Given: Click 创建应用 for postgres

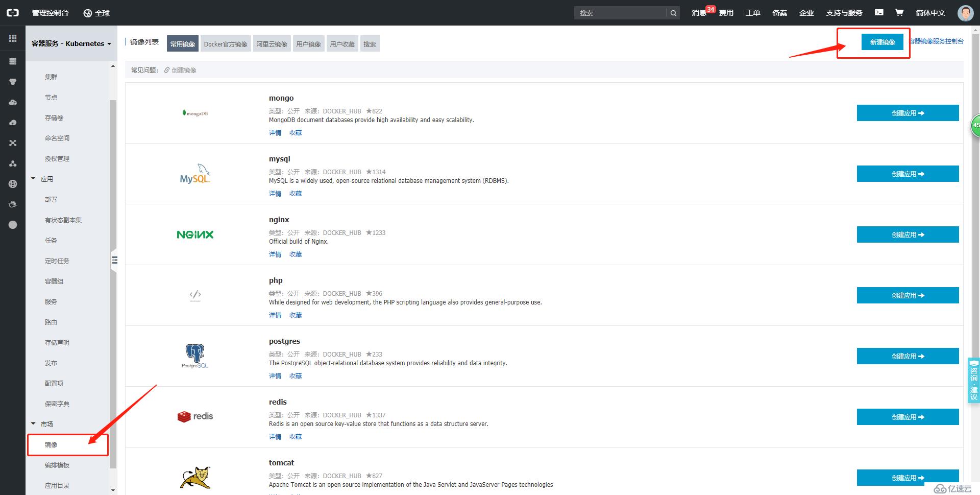Looking at the screenshot, I should pos(908,356).
